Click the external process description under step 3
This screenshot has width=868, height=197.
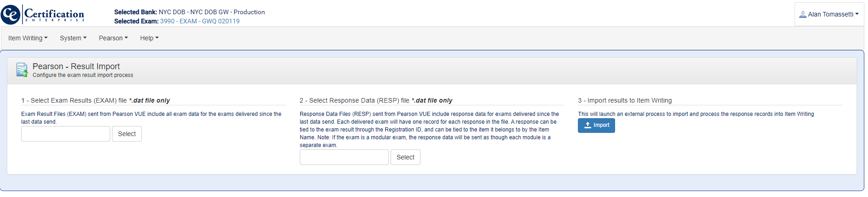click(695, 114)
